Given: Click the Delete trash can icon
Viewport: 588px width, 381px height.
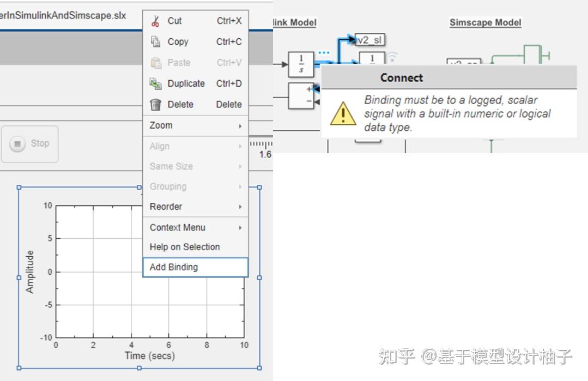Looking at the screenshot, I should (x=155, y=104).
